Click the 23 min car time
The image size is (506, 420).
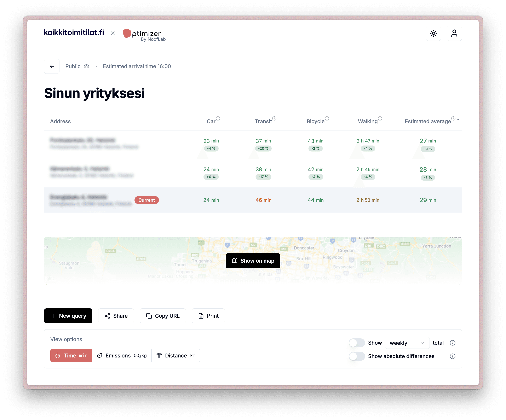coord(211,141)
